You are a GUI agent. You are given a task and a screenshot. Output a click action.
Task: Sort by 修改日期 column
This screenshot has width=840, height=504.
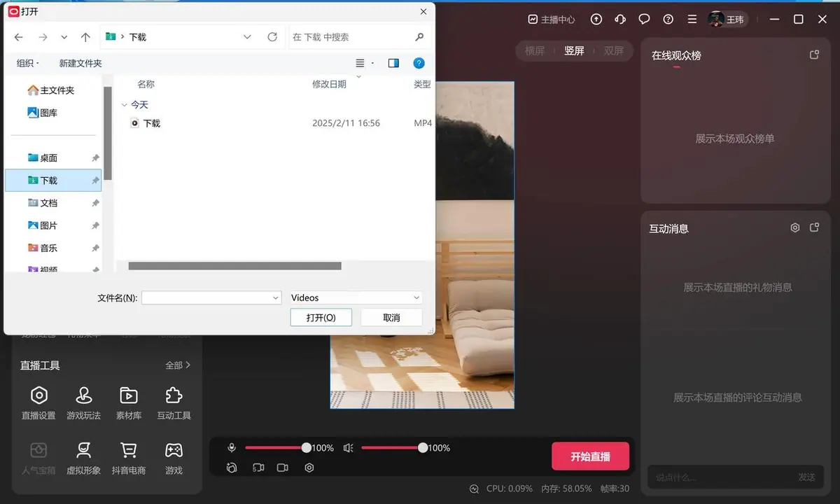(329, 84)
